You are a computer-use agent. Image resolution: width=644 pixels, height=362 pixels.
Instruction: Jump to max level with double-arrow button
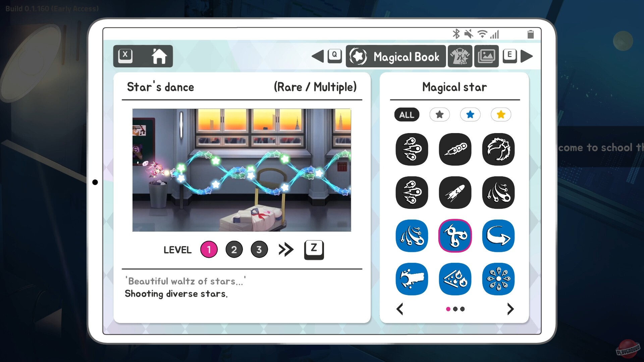click(x=285, y=249)
